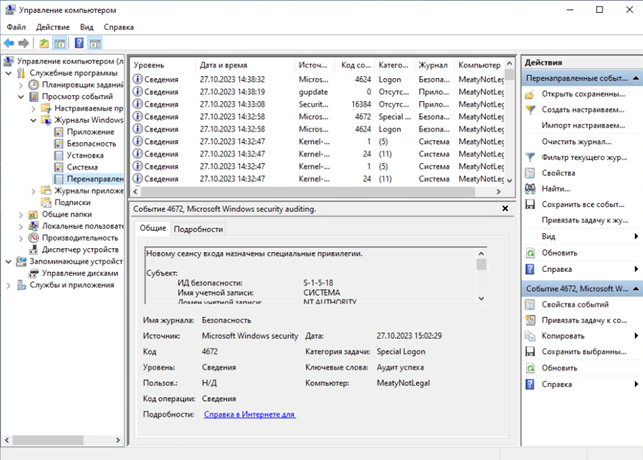The width and height of the screenshot is (643, 460).
Task: Expand the Копировать submenu arrow
Action: point(636,336)
